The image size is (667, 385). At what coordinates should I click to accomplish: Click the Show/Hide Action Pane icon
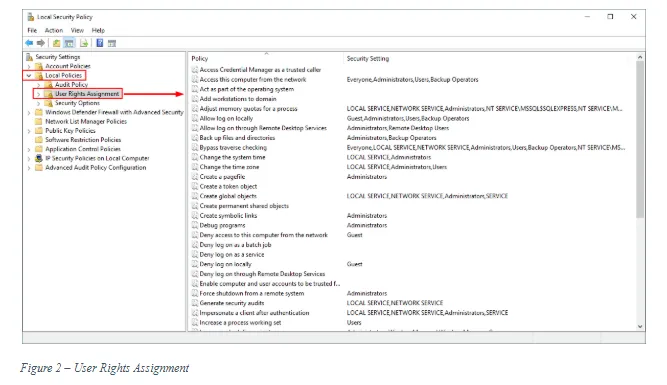coord(112,43)
